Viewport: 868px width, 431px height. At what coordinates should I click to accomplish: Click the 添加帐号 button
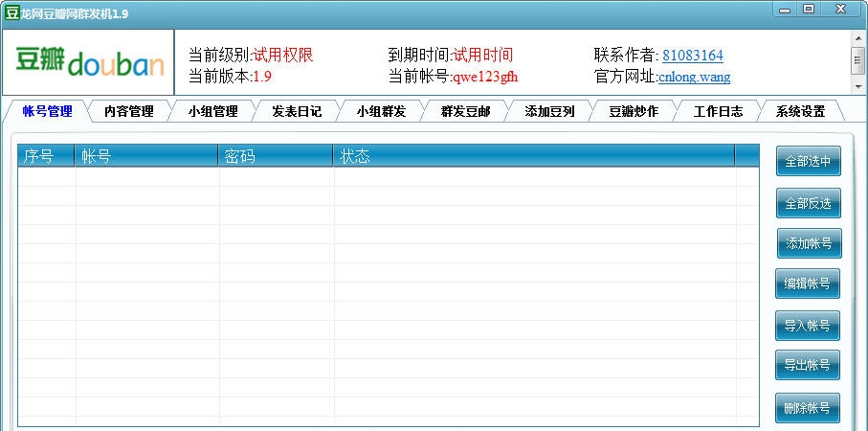(809, 243)
